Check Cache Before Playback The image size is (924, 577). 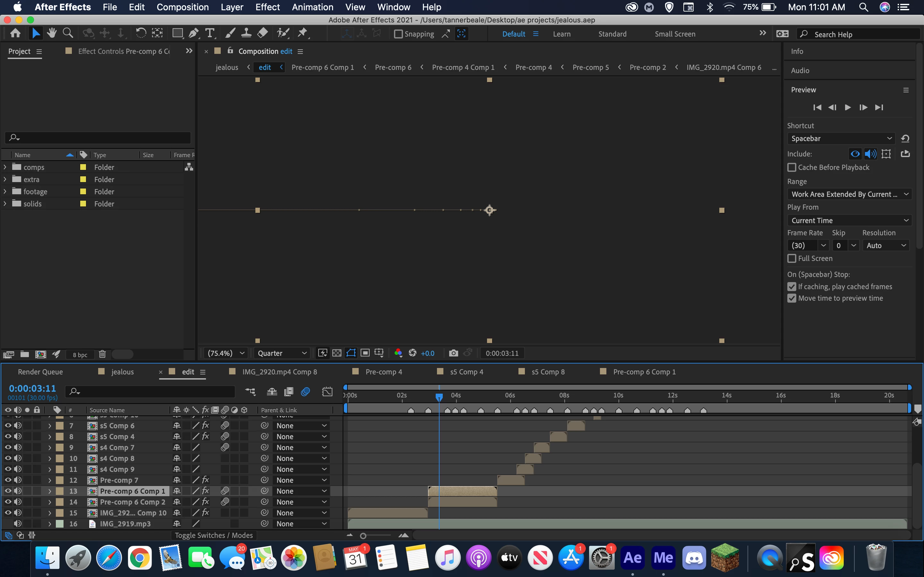(x=792, y=168)
